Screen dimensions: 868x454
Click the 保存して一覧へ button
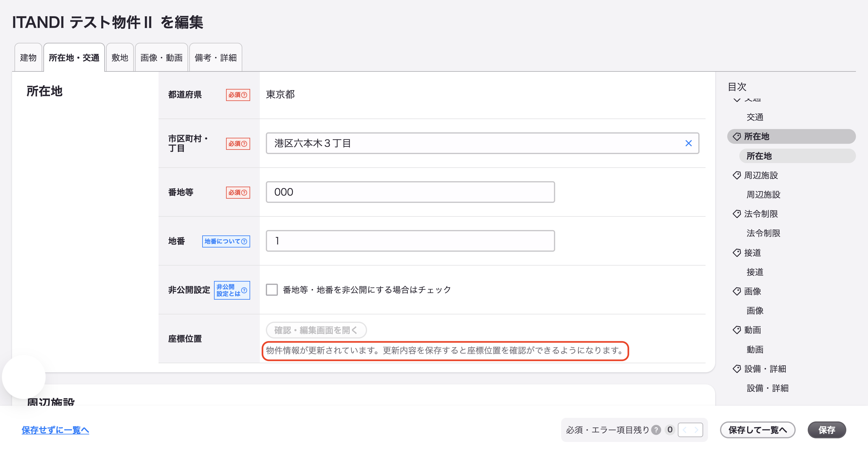pos(757,430)
